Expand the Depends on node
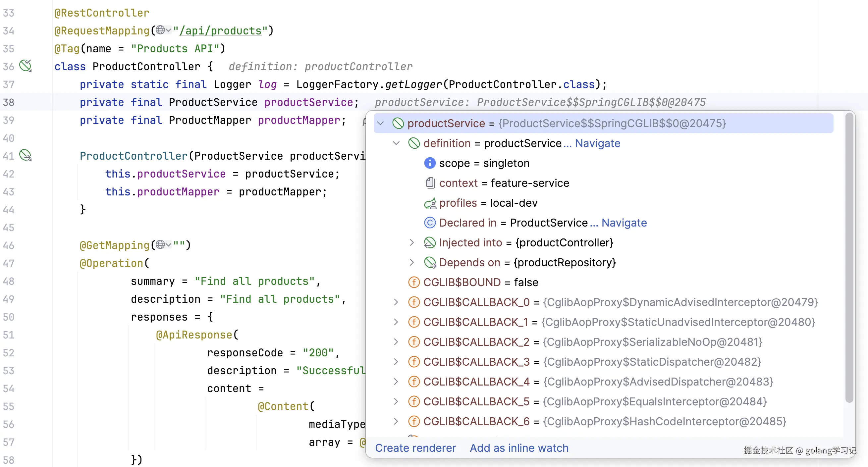Screen dimensions: 868x467 [x=412, y=262]
